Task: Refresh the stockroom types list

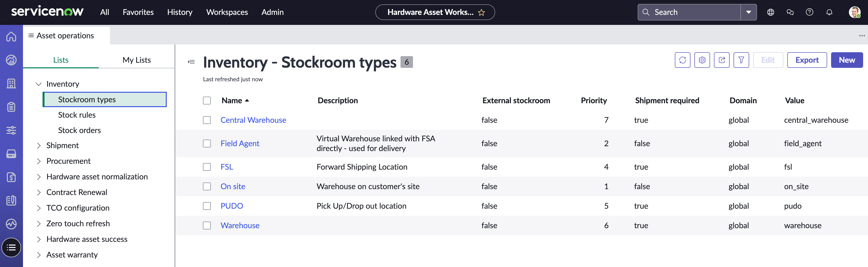Action: coord(682,60)
